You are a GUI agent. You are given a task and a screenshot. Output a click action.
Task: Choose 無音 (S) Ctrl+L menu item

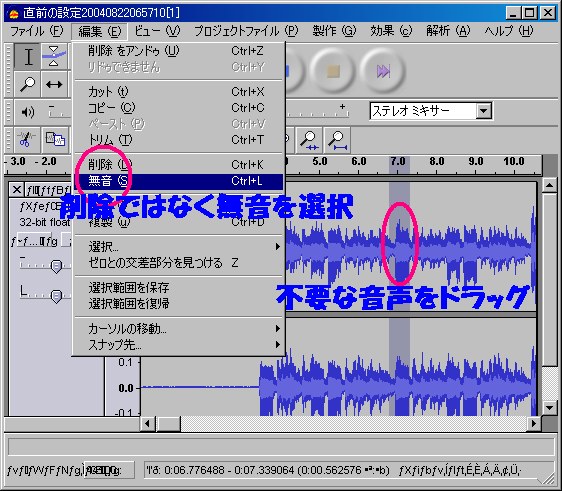[178, 181]
